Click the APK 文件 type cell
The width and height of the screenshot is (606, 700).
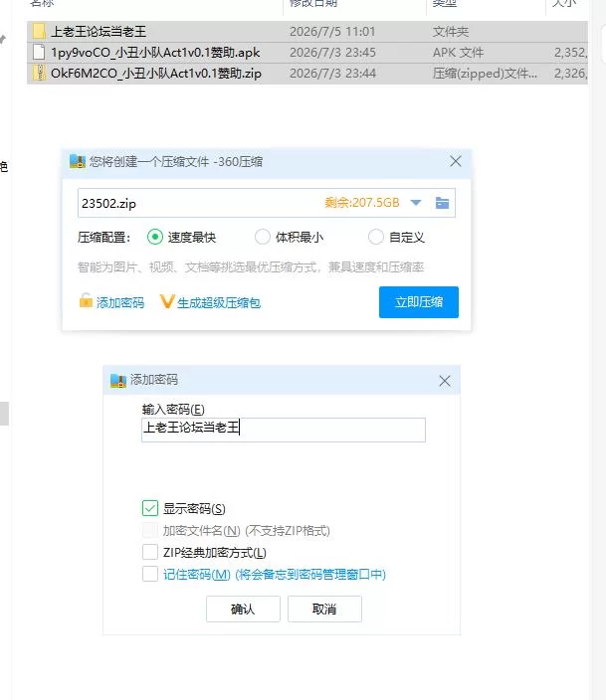pos(458,53)
